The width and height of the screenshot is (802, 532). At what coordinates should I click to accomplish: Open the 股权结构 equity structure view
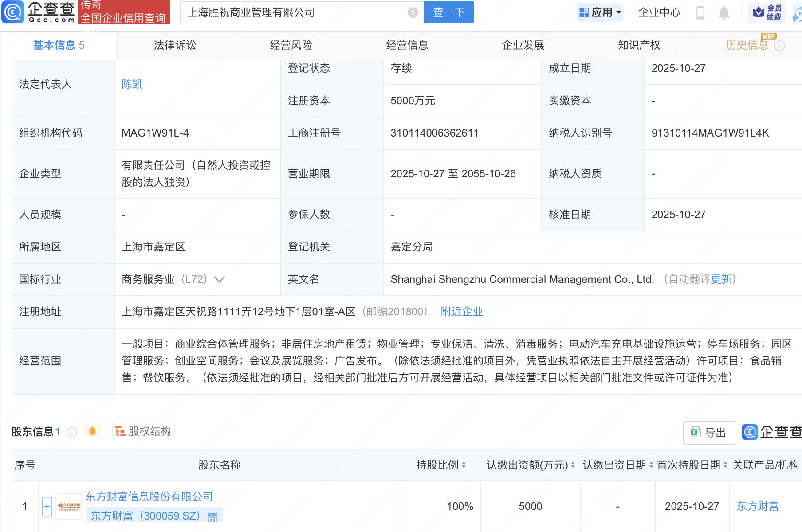click(143, 431)
